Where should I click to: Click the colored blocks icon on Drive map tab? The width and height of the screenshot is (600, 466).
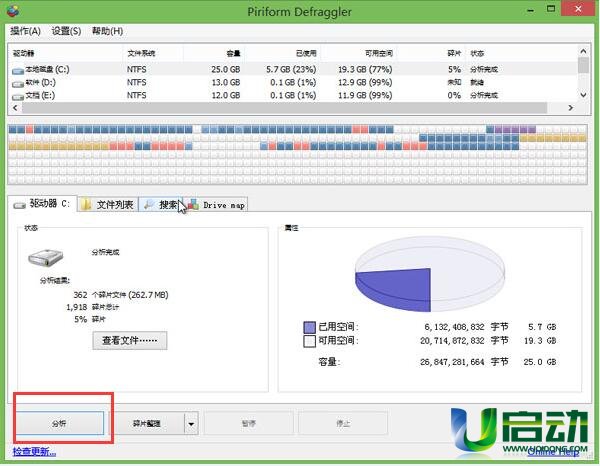click(193, 205)
